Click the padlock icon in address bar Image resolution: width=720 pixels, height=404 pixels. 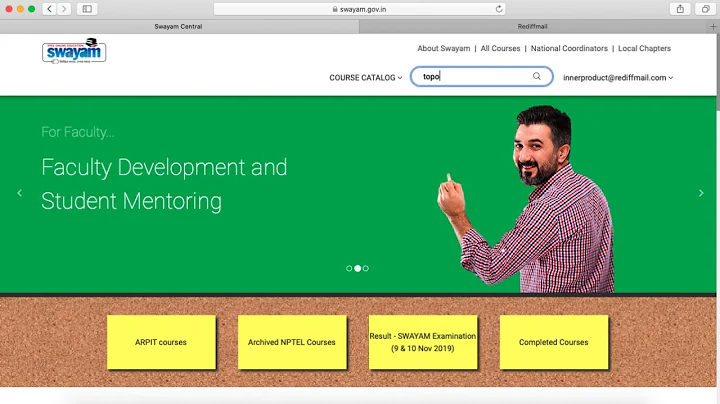[x=335, y=9]
